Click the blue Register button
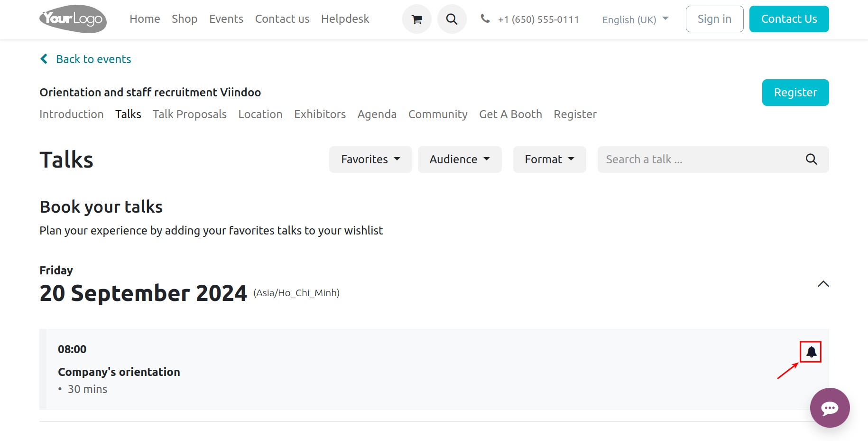868x441 pixels. [x=795, y=93]
